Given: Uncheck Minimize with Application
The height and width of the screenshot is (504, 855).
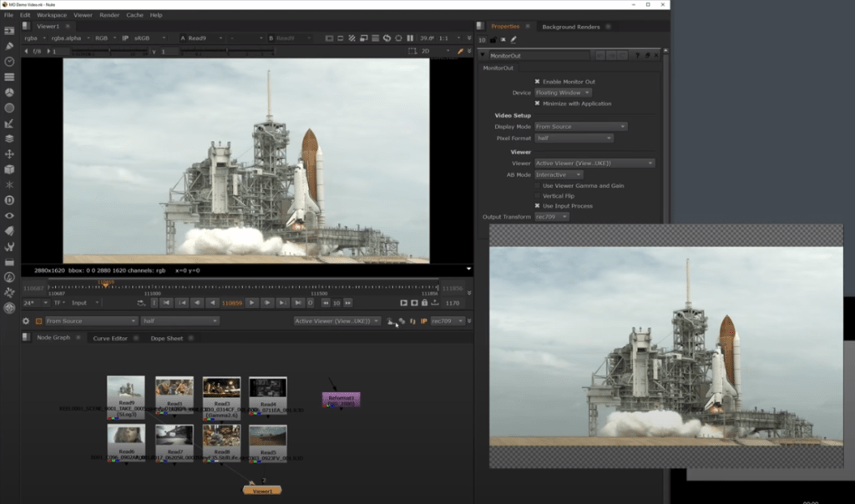Looking at the screenshot, I should [537, 103].
